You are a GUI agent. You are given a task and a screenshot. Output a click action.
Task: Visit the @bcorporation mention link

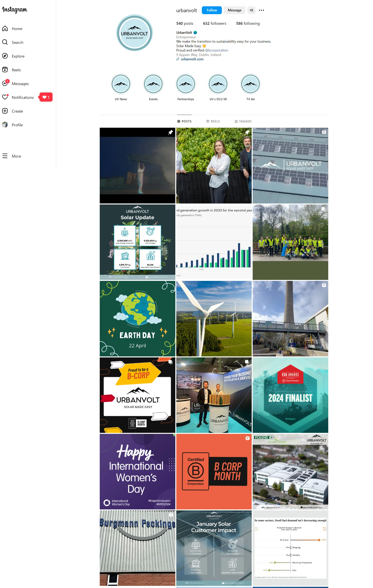[x=216, y=50]
